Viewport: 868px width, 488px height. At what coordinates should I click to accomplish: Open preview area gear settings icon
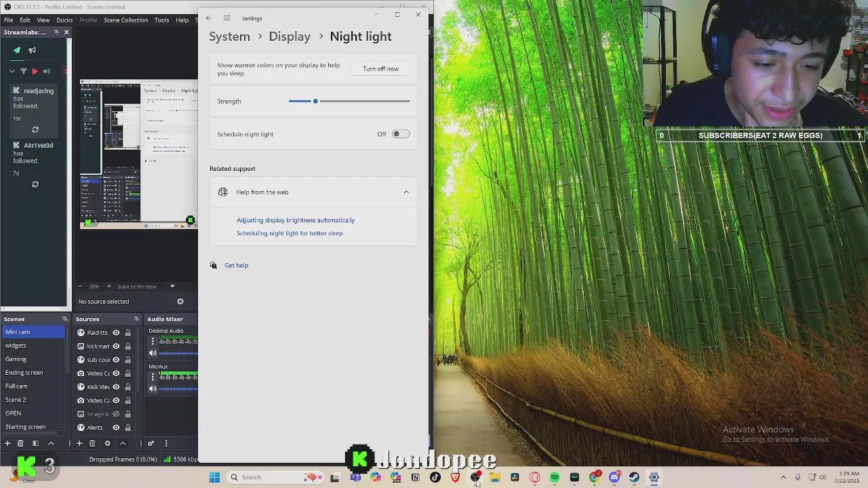(180, 302)
